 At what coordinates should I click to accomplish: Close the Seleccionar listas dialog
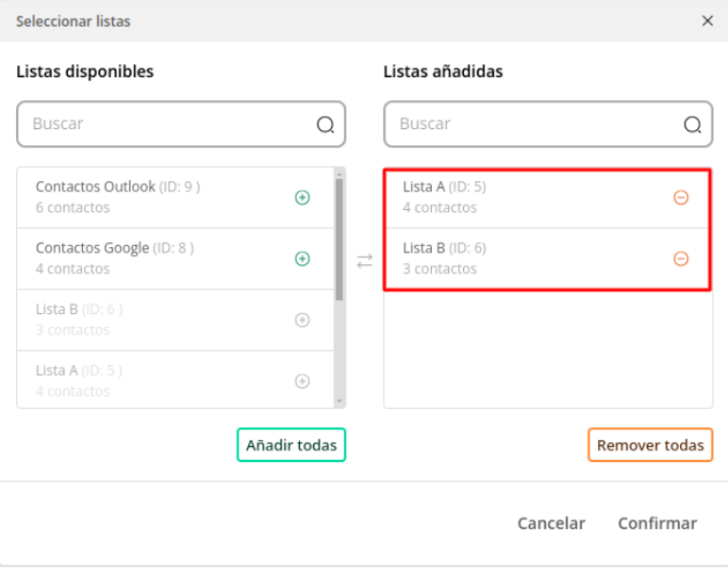coord(707,21)
